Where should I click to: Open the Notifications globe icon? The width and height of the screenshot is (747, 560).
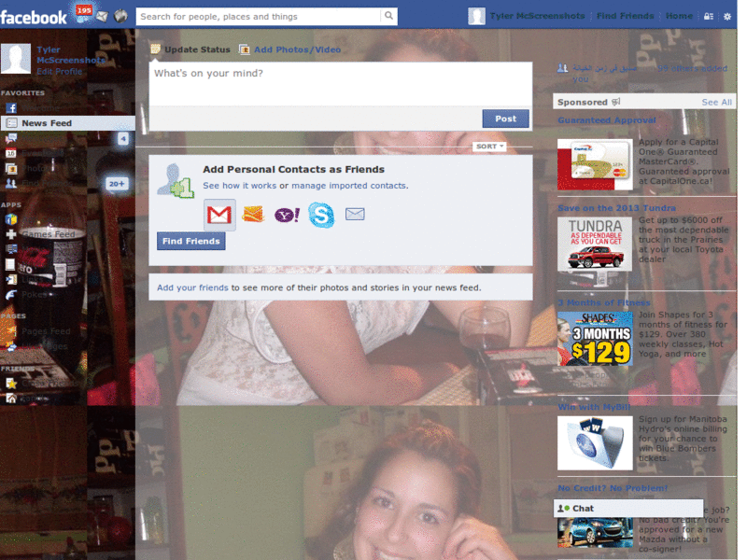click(121, 17)
